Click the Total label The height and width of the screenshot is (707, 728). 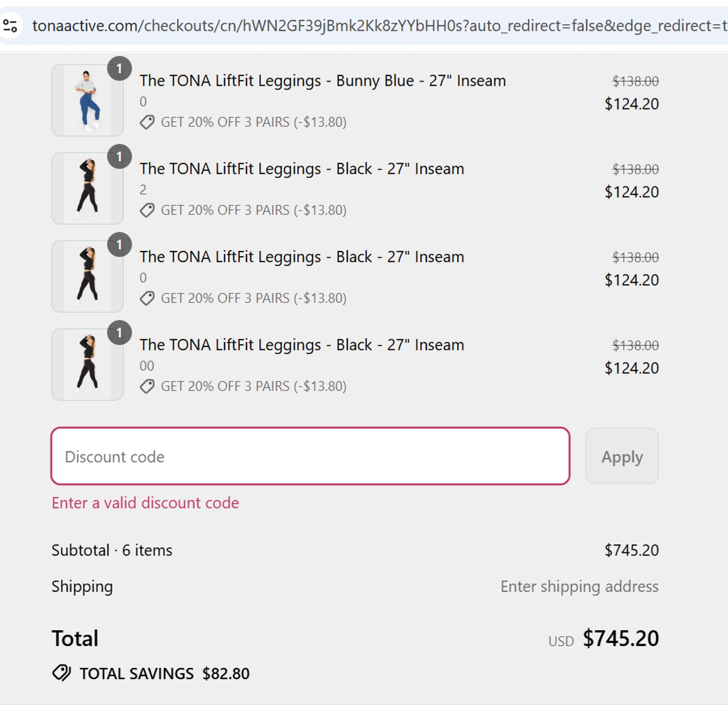click(75, 638)
